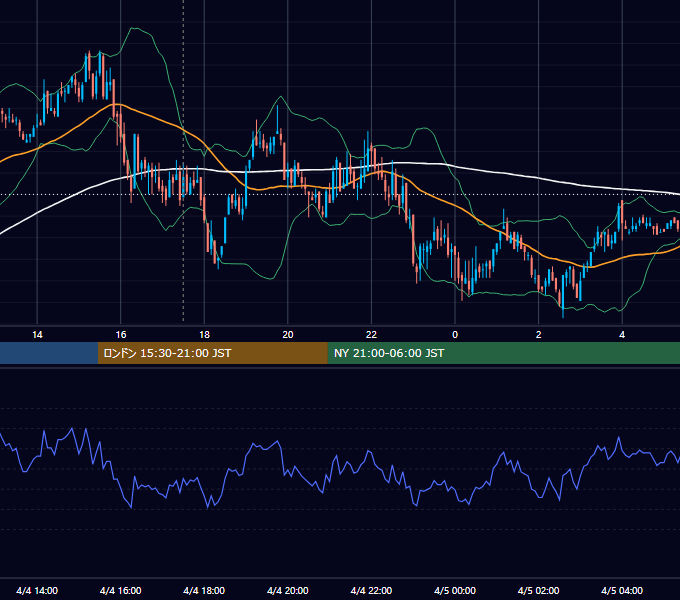
Task: Click the 4/5 00:00 date label
Action: click(x=455, y=590)
